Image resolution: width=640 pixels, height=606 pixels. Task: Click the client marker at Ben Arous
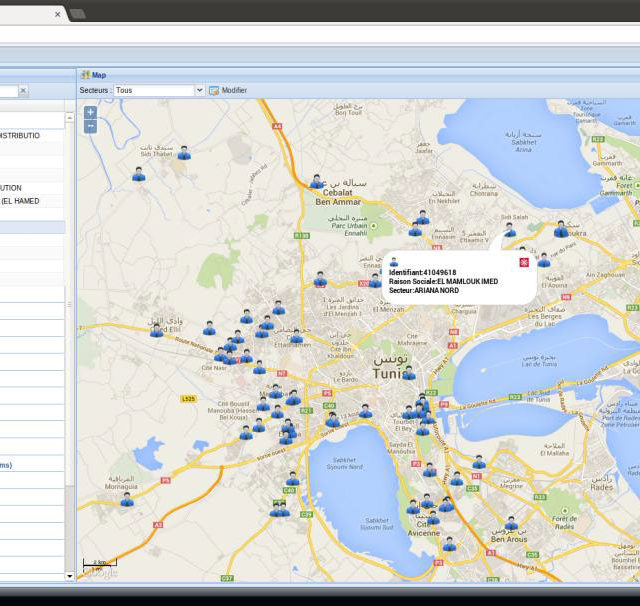click(x=511, y=523)
